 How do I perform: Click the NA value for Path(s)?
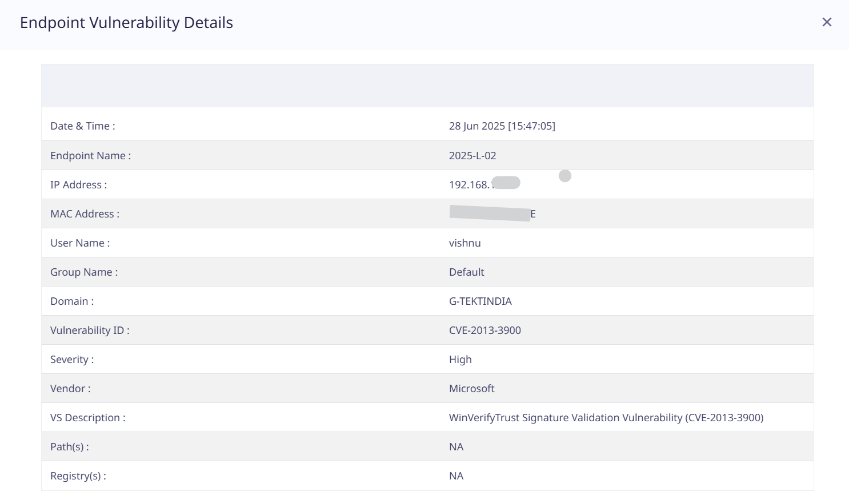click(x=456, y=447)
